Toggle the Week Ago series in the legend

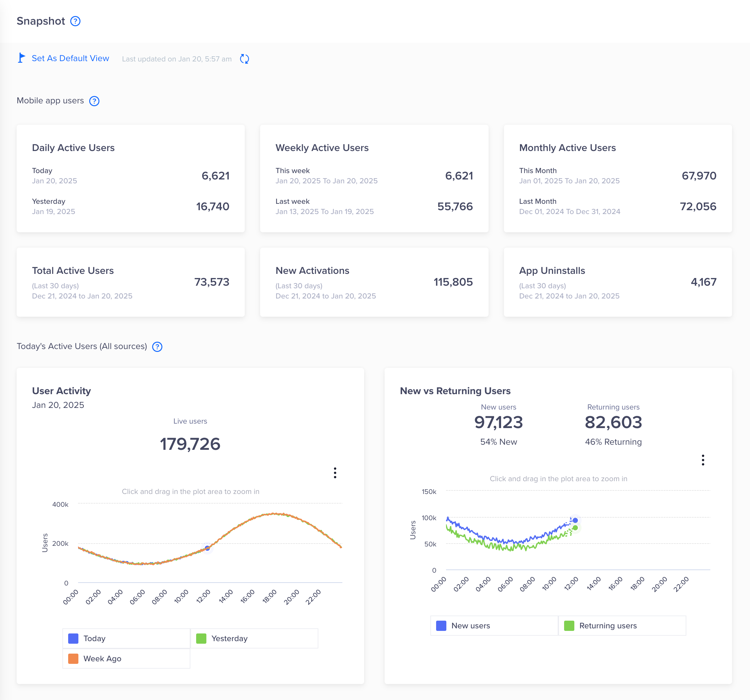click(x=126, y=658)
